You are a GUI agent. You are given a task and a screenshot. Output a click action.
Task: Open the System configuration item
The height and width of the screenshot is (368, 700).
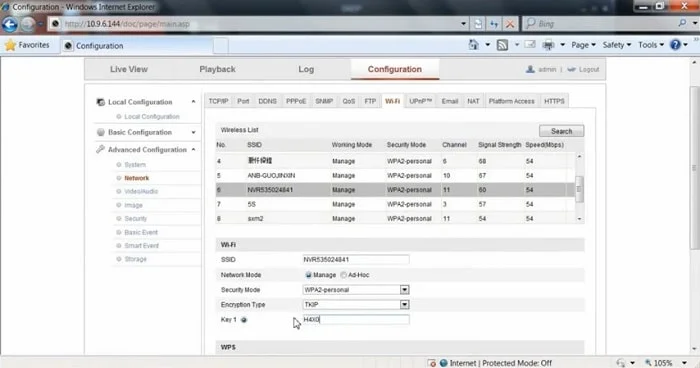[x=135, y=165]
